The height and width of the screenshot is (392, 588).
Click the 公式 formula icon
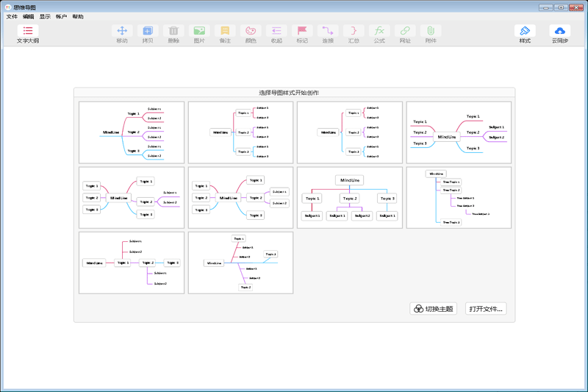(379, 34)
